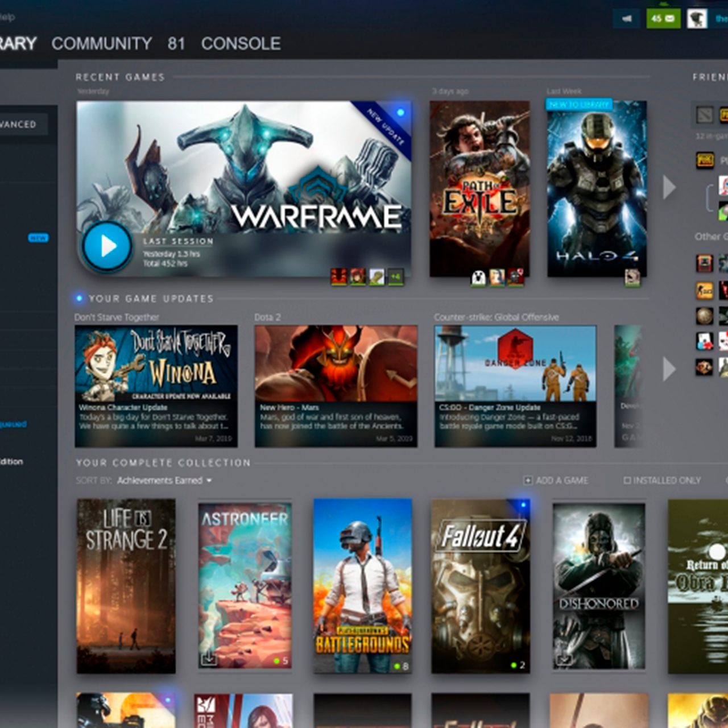
Task: Click playing cards game icon in Friends list
Action: (704, 341)
